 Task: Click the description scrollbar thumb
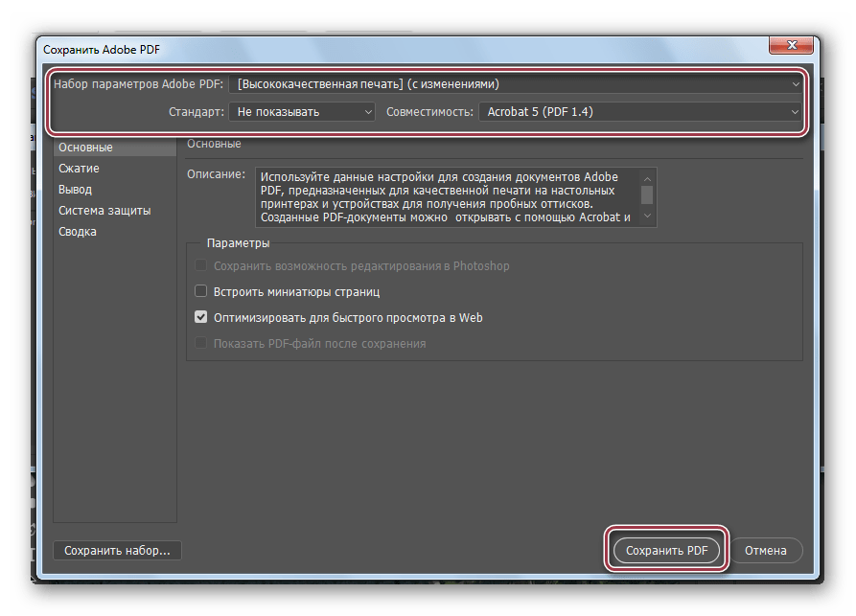click(x=647, y=194)
